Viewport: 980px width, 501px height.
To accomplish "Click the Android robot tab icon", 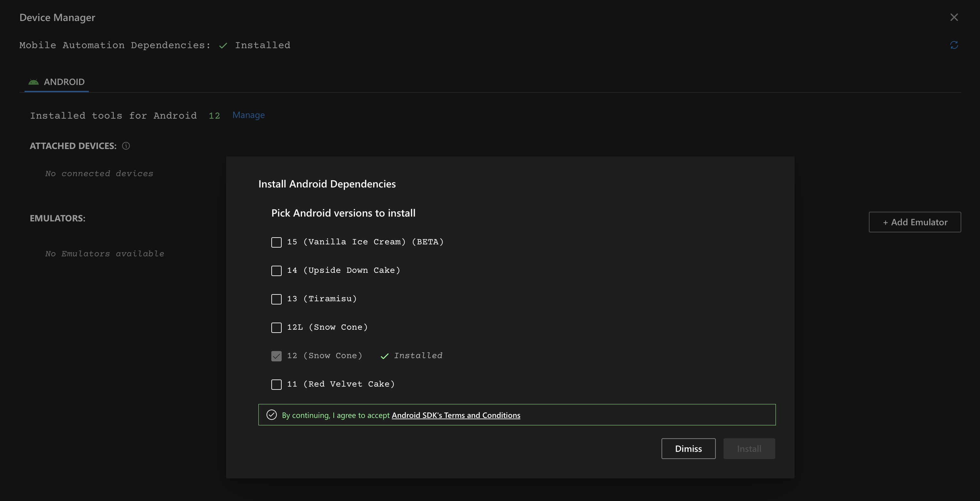I will [x=34, y=82].
